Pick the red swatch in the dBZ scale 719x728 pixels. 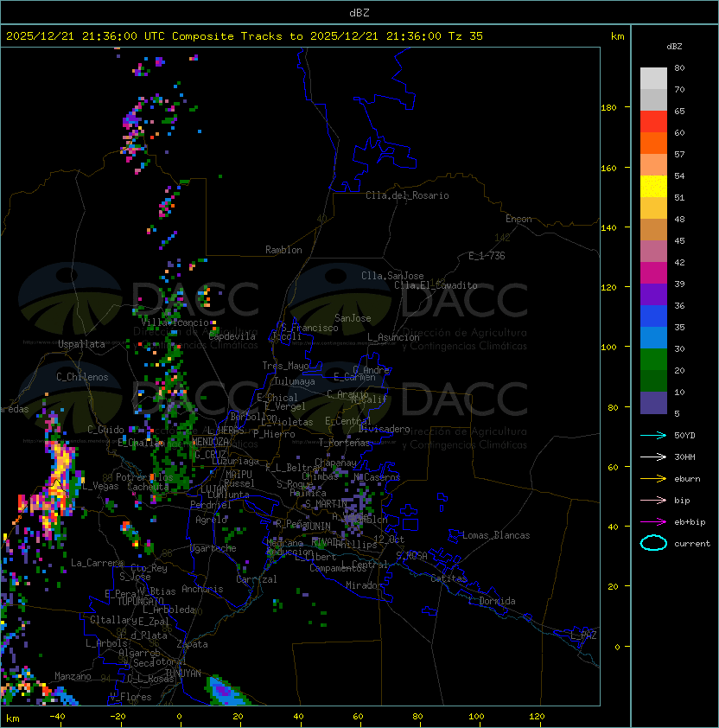click(653, 121)
